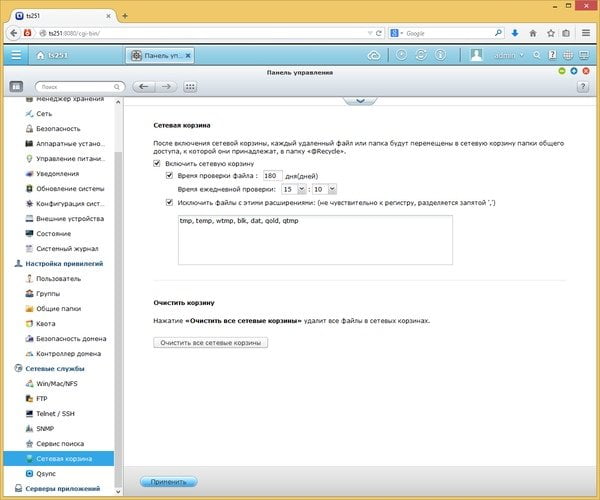The width and height of the screenshot is (600, 500).
Task: Toggle Включить сетевую корзину checkbox
Action: pyautogui.click(x=157, y=163)
